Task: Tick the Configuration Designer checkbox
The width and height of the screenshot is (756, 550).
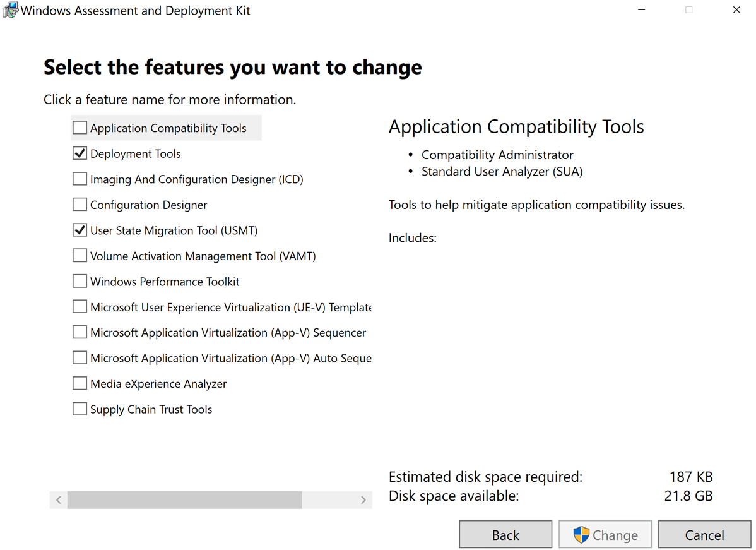Action: point(80,205)
